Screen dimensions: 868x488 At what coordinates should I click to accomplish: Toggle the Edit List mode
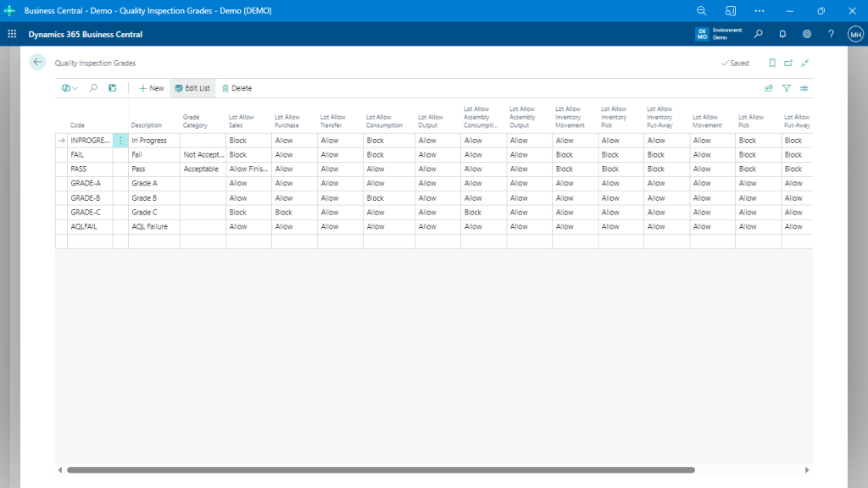[x=192, y=88]
